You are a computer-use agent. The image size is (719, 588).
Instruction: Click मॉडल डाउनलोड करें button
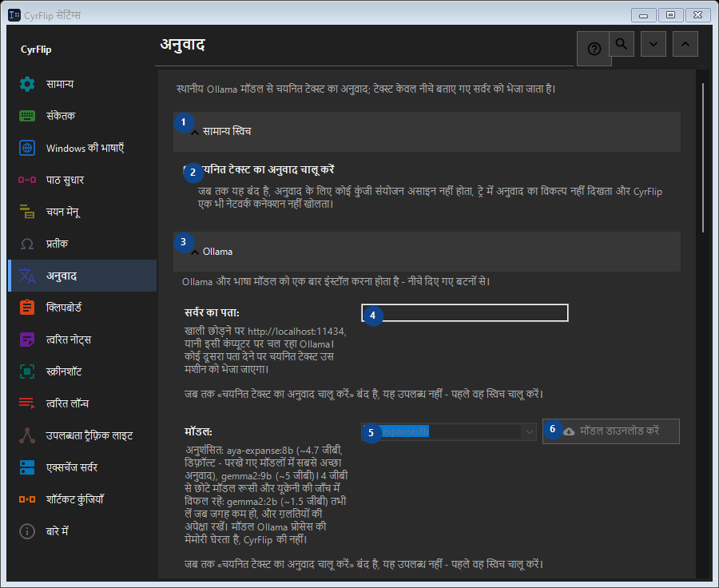click(611, 431)
